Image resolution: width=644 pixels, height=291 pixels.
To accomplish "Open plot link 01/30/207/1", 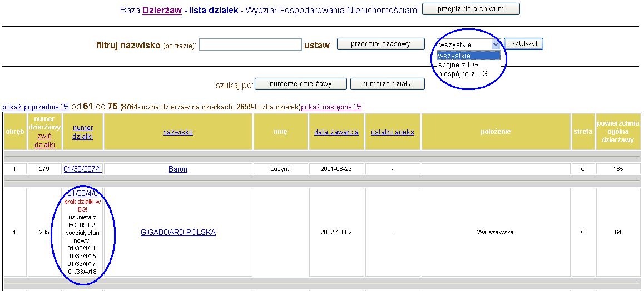I will pyautogui.click(x=82, y=169).
